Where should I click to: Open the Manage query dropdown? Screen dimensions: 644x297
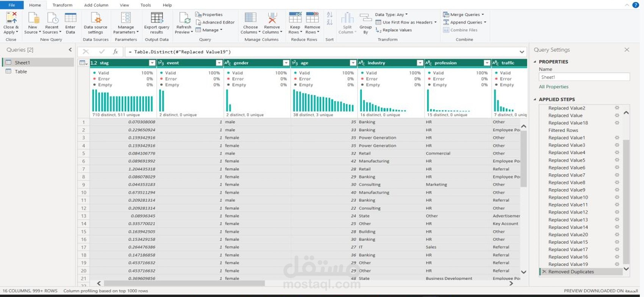click(209, 30)
